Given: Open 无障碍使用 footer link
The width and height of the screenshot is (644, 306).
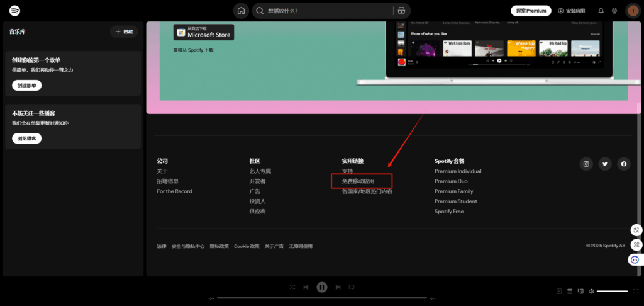Looking at the screenshot, I should point(301,246).
